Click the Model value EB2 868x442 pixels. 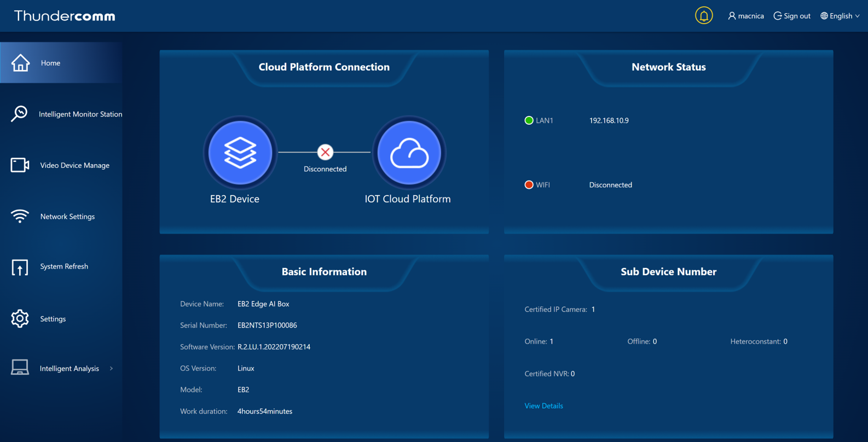pyautogui.click(x=243, y=390)
